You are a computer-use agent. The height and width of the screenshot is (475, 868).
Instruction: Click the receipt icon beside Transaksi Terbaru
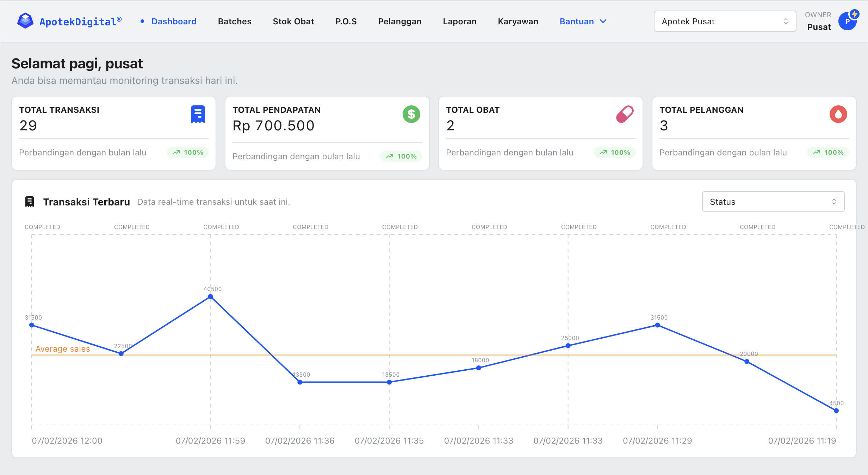30,202
